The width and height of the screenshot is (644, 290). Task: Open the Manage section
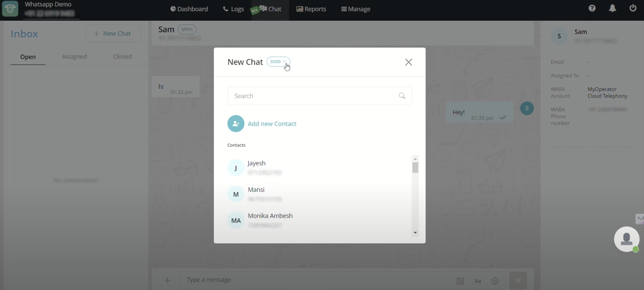click(356, 9)
